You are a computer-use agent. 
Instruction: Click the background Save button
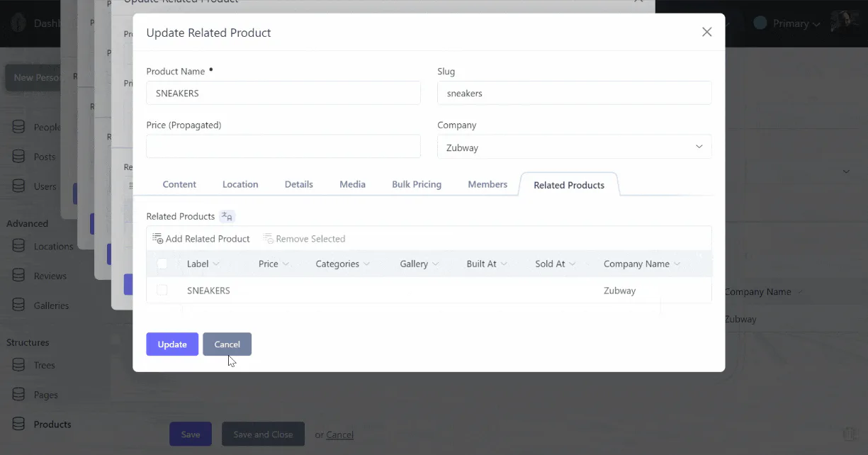pos(191,434)
